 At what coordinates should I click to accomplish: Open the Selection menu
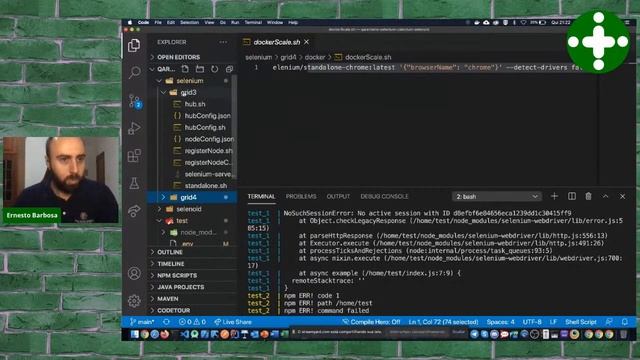(189, 22)
